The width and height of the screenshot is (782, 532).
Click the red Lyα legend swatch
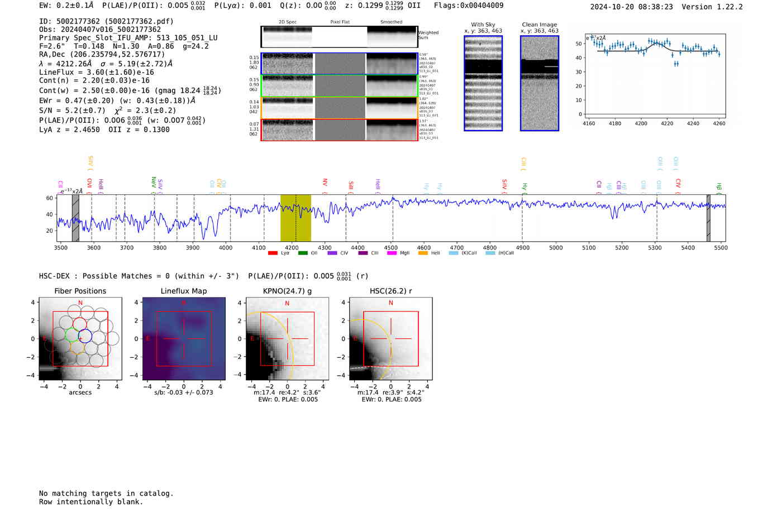click(273, 253)
